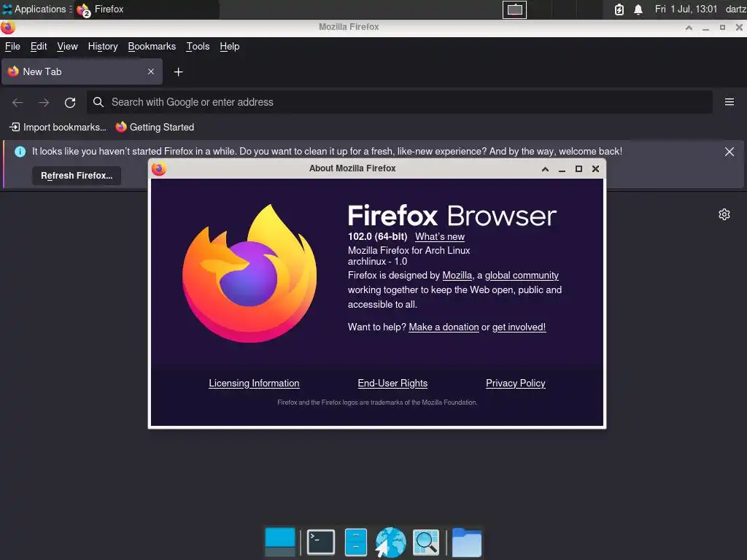Click Make a donation link
Viewport: 747px width, 560px height.
444,327
